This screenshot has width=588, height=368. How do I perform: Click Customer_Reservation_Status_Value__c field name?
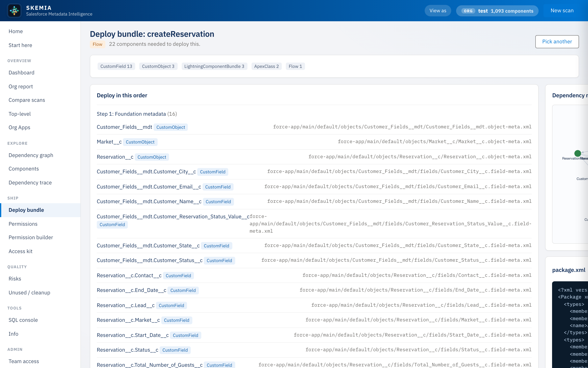coord(173,217)
